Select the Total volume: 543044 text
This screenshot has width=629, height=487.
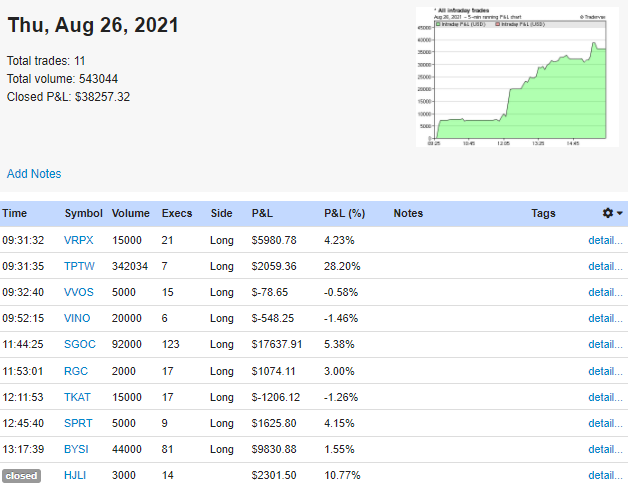[x=62, y=79]
